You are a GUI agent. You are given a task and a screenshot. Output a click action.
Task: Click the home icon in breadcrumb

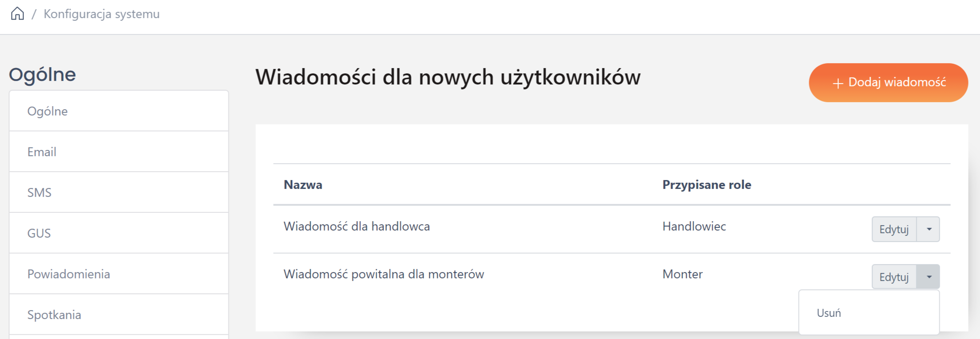point(17,14)
